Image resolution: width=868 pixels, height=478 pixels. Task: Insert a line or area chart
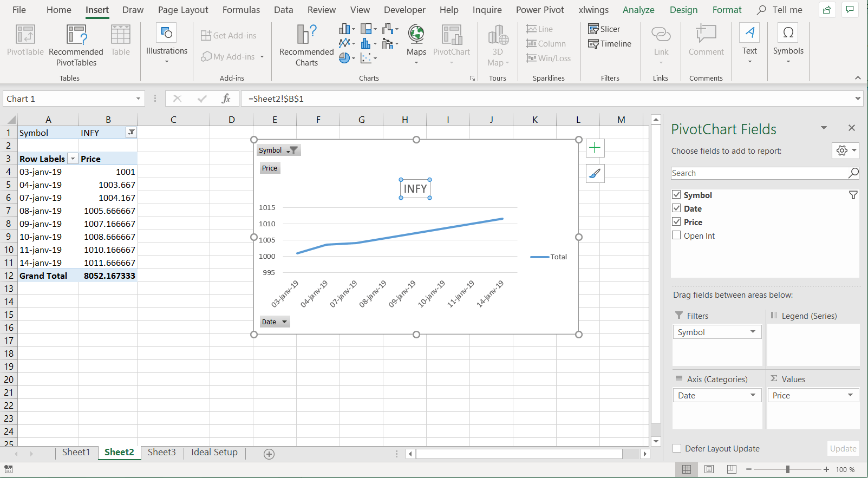pos(347,43)
